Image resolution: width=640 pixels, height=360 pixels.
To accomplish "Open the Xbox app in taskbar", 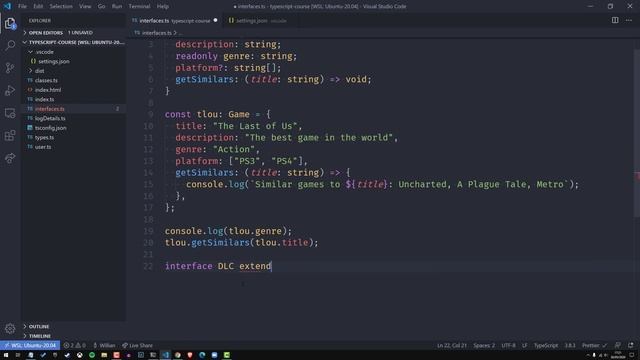I will (x=80, y=355).
